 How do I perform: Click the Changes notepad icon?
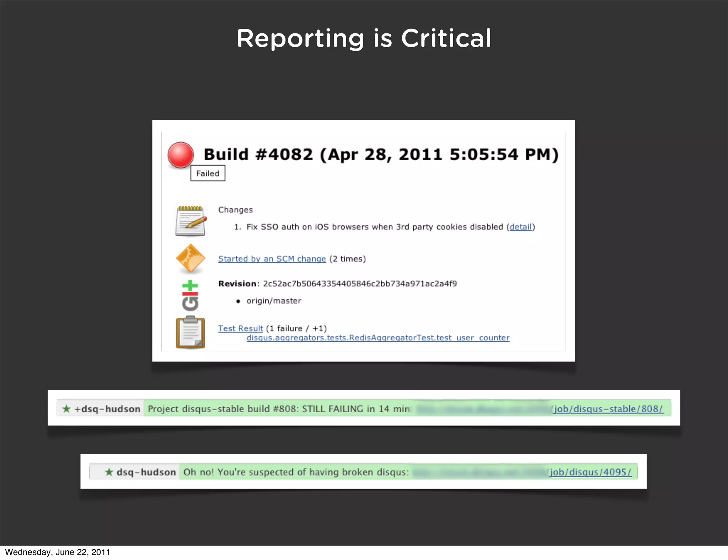click(191, 221)
